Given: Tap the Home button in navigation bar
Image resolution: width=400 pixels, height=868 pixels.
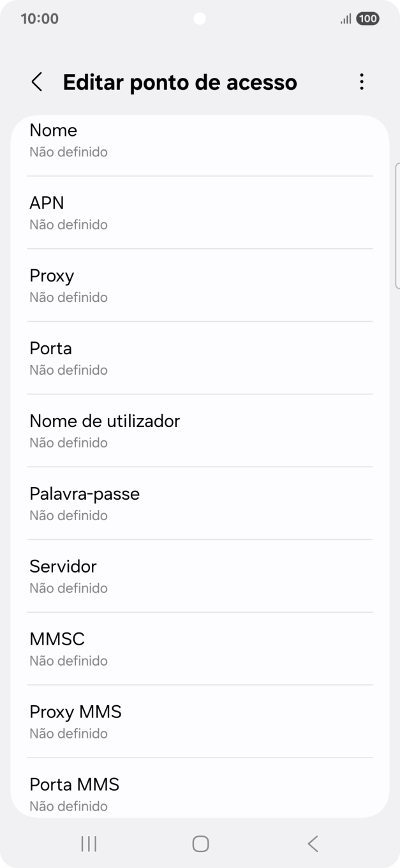Looking at the screenshot, I should coord(200,843).
